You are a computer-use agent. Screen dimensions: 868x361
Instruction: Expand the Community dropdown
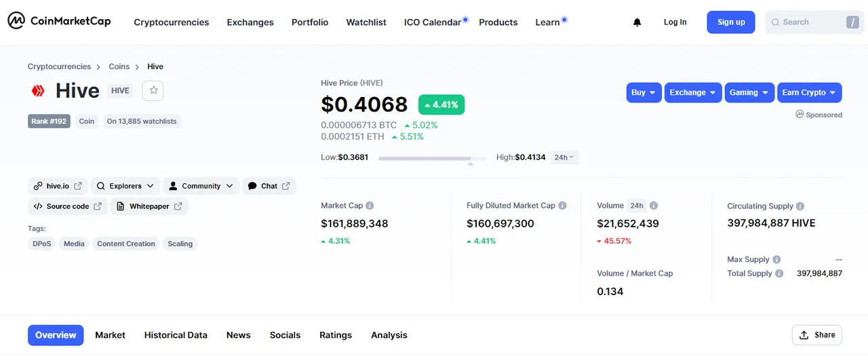point(201,186)
